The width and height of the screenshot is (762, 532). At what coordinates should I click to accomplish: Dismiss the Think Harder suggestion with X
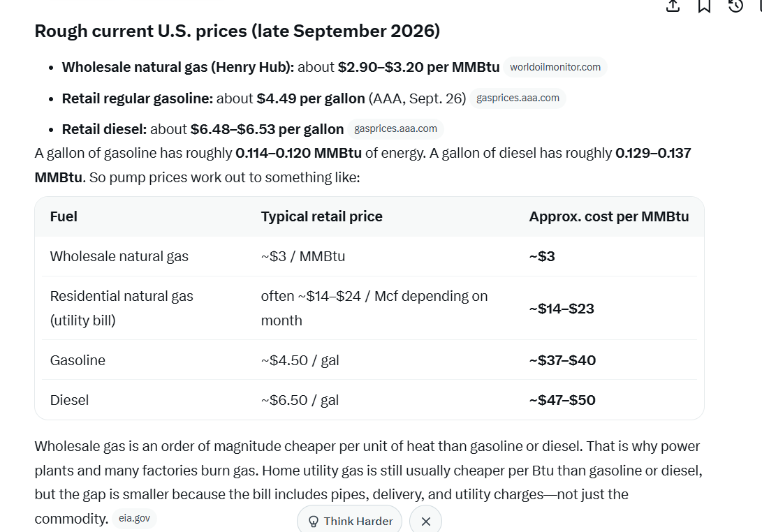pyautogui.click(x=426, y=522)
